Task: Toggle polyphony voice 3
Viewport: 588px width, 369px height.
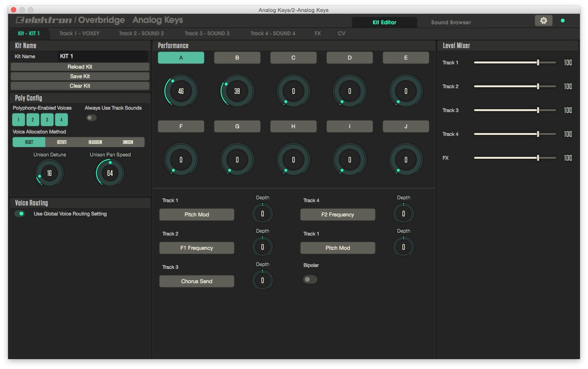Action: pyautogui.click(x=47, y=120)
